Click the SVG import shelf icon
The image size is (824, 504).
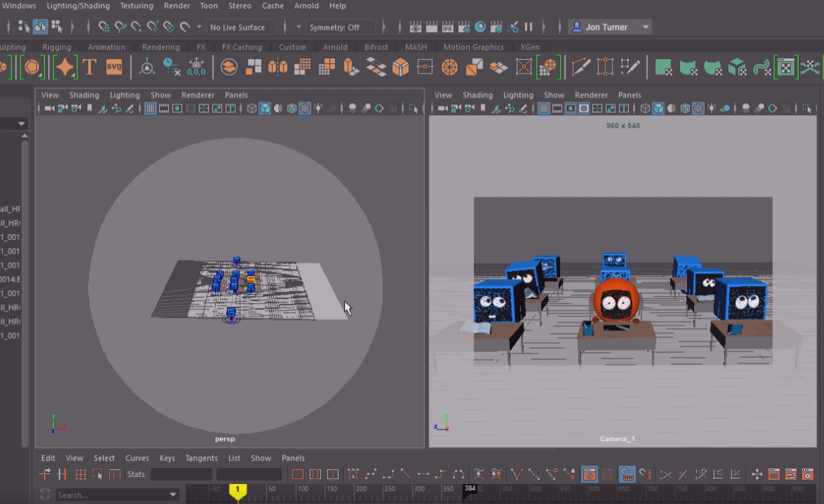pyautogui.click(x=114, y=67)
